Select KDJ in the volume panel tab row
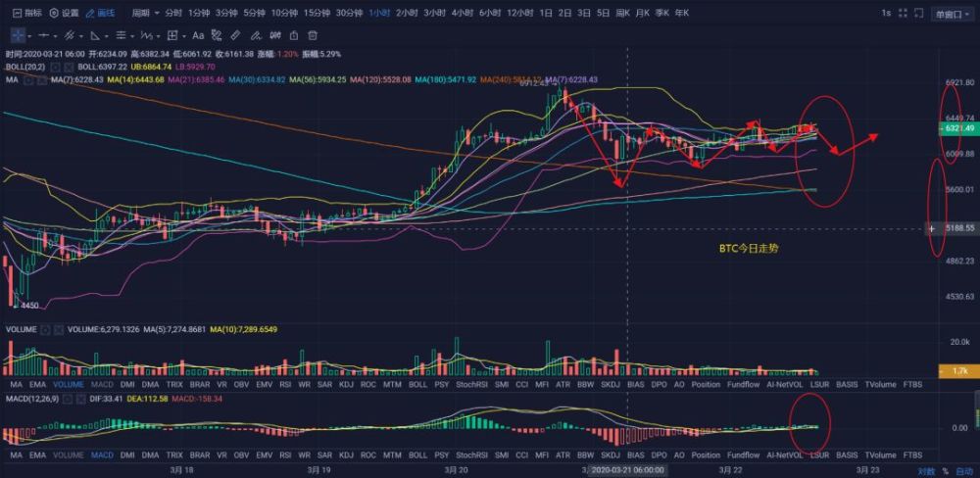 click(346, 385)
